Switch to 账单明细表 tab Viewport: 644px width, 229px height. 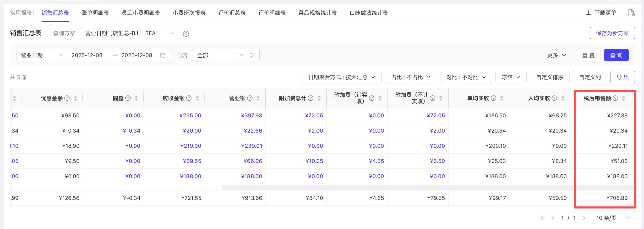point(95,13)
